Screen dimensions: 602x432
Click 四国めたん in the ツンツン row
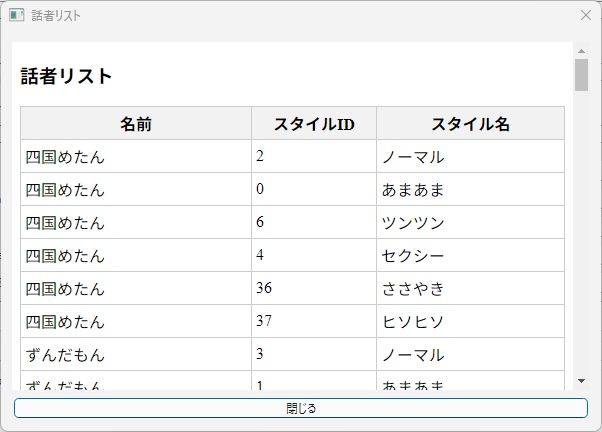(65, 223)
